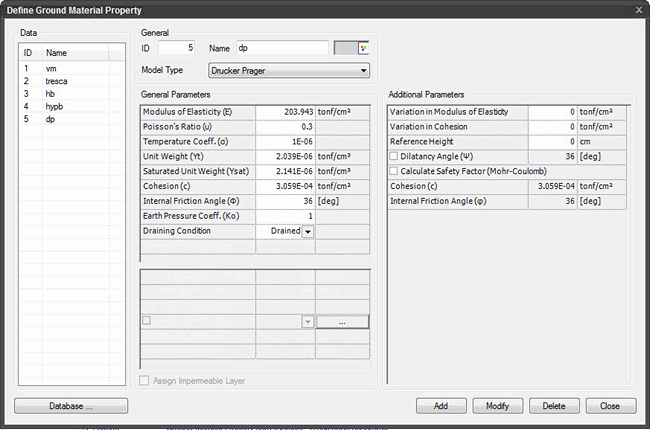Click the Delete button
This screenshot has height=430, width=650.
[x=554, y=406]
